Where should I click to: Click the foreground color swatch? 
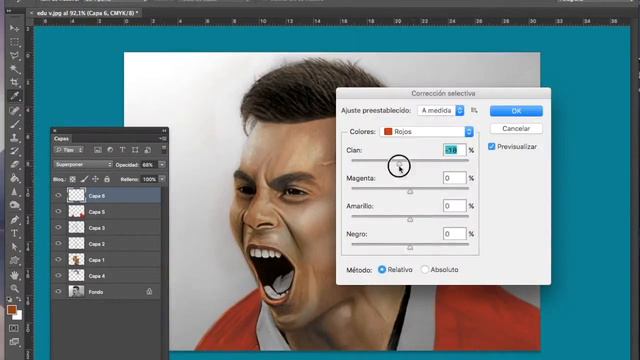point(11,310)
